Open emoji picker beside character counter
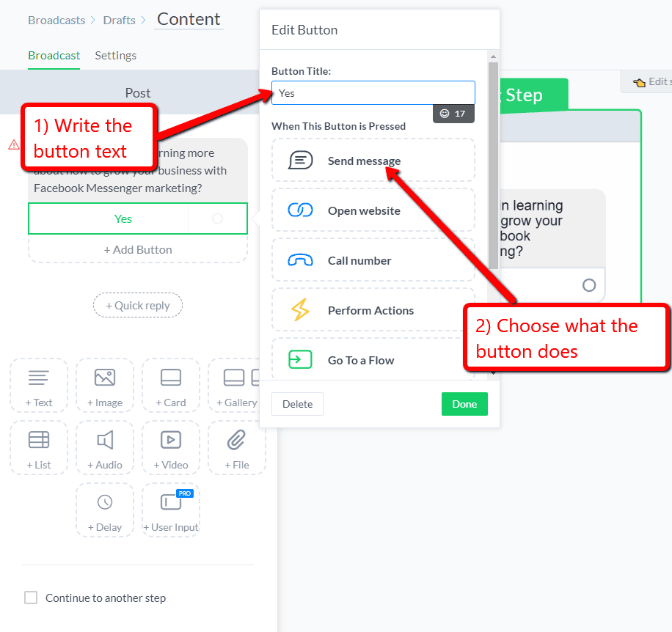This screenshot has height=632, width=672. point(445,114)
